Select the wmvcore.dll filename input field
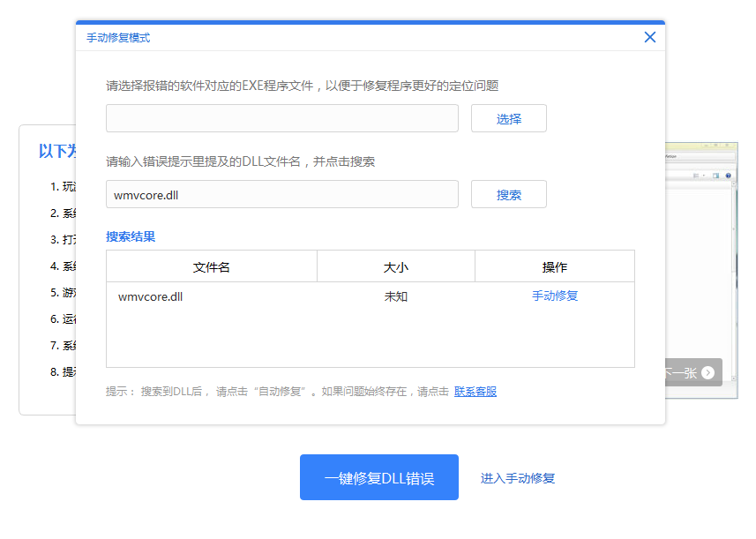 (282, 194)
